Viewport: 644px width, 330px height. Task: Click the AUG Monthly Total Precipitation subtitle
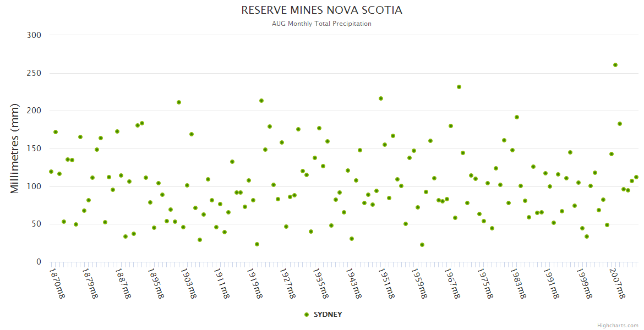pyautogui.click(x=321, y=24)
